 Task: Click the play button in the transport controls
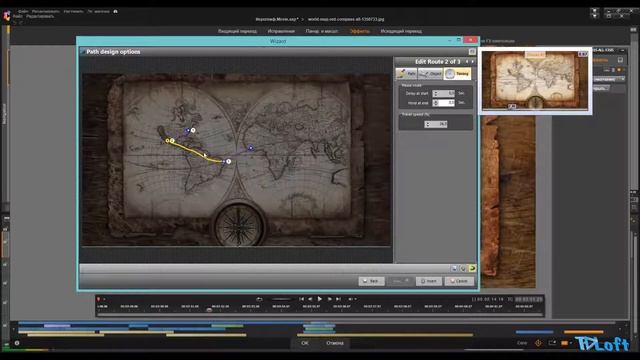(320, 299)
